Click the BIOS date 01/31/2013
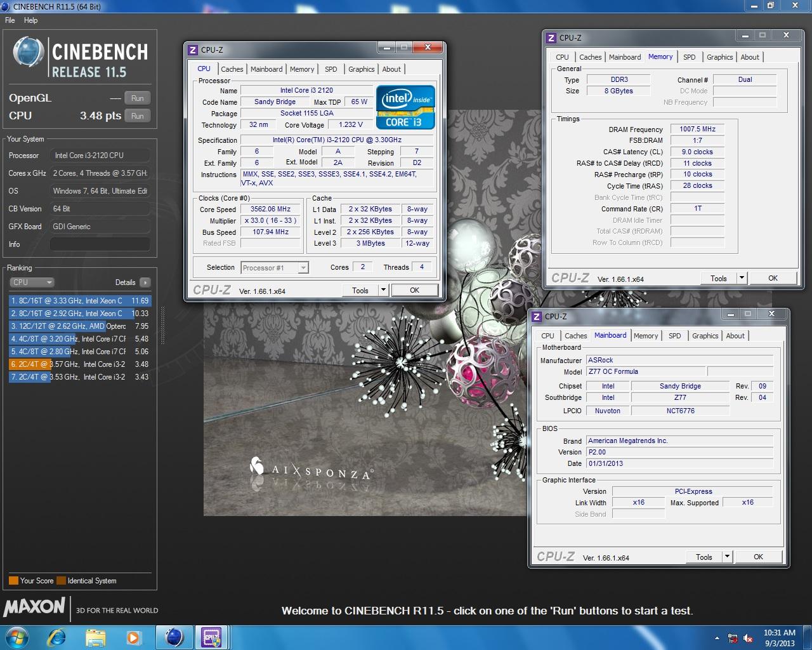 [x=679, y=463]
